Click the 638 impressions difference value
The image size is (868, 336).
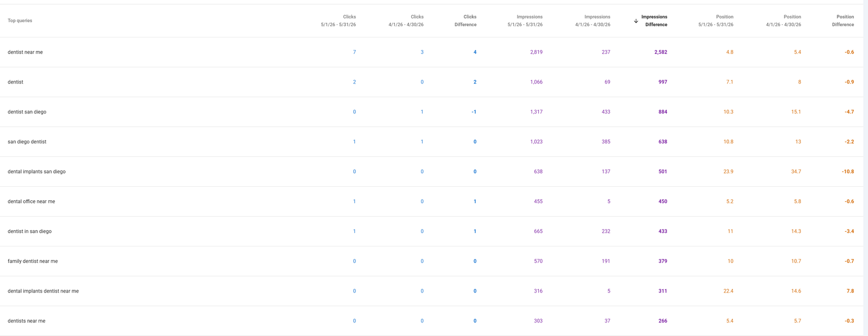coord(663,142)
